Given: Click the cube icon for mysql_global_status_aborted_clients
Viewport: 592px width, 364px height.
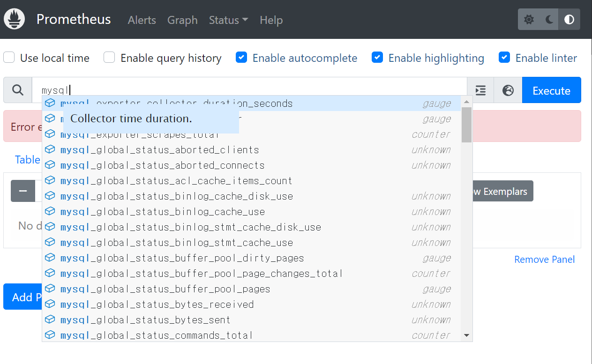Looking at the screenshot, I should click(x=50, y=150).
